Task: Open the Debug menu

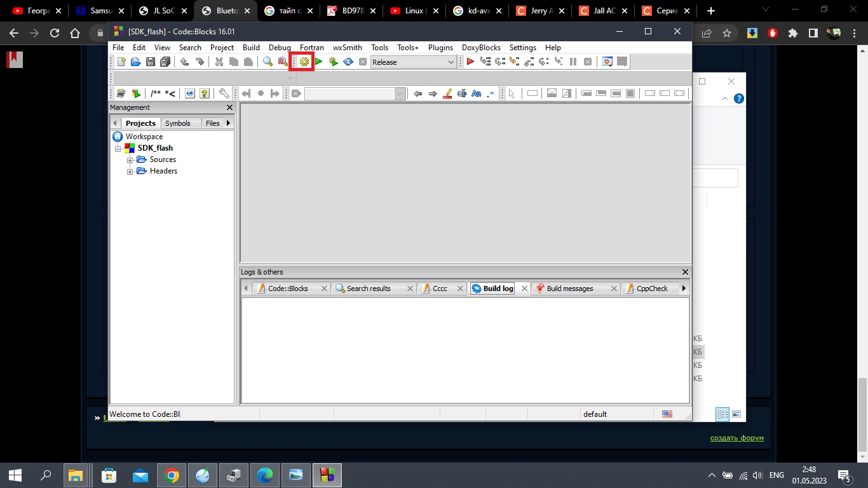Action: click(280, 48)
